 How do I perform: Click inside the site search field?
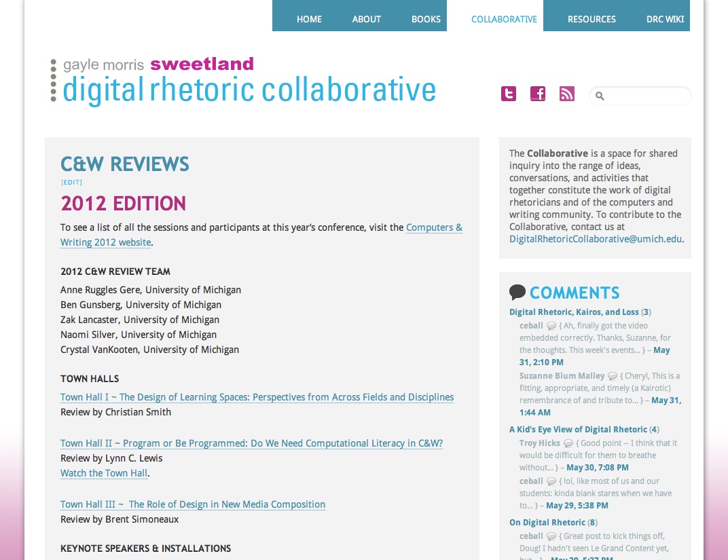640,96
